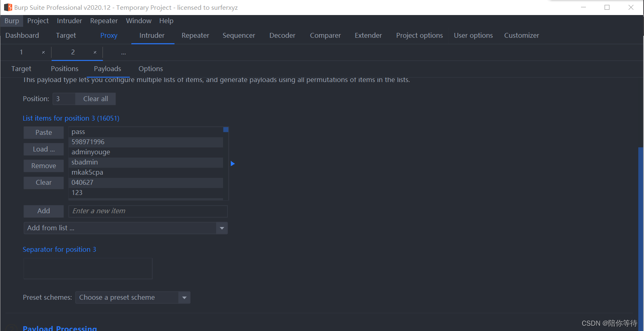This screenshot has width=644, height=331.
Task: Switch to the top-level Repeater tab
Action: [x=195, y=35]
